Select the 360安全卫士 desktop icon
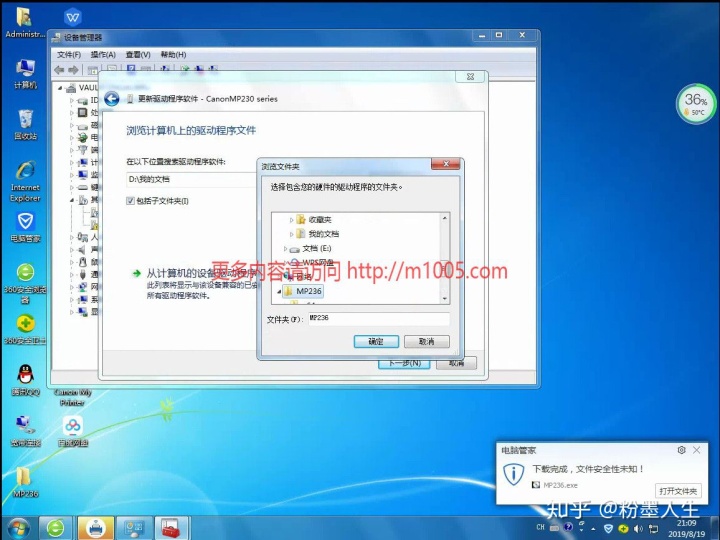The height and width of the screenshot is (540, 720). click(x=25, y=330)
